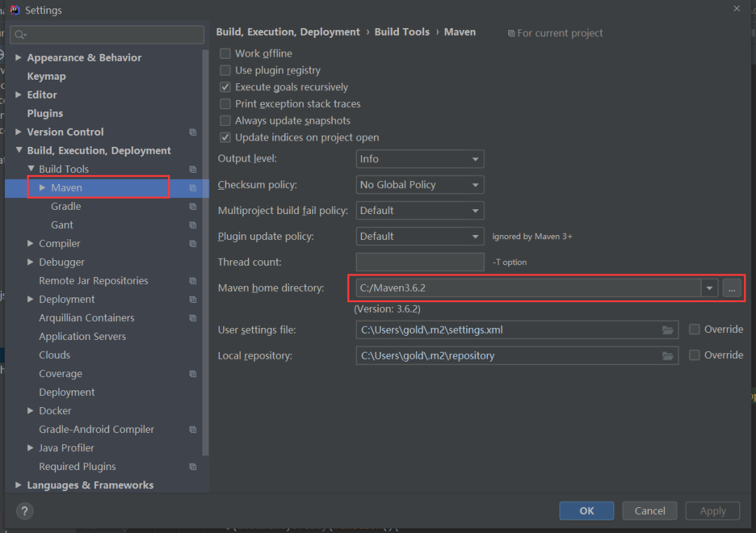Expand the Editor section arrow
Viewport: 756px width, 533px height.
pos(18,94)
